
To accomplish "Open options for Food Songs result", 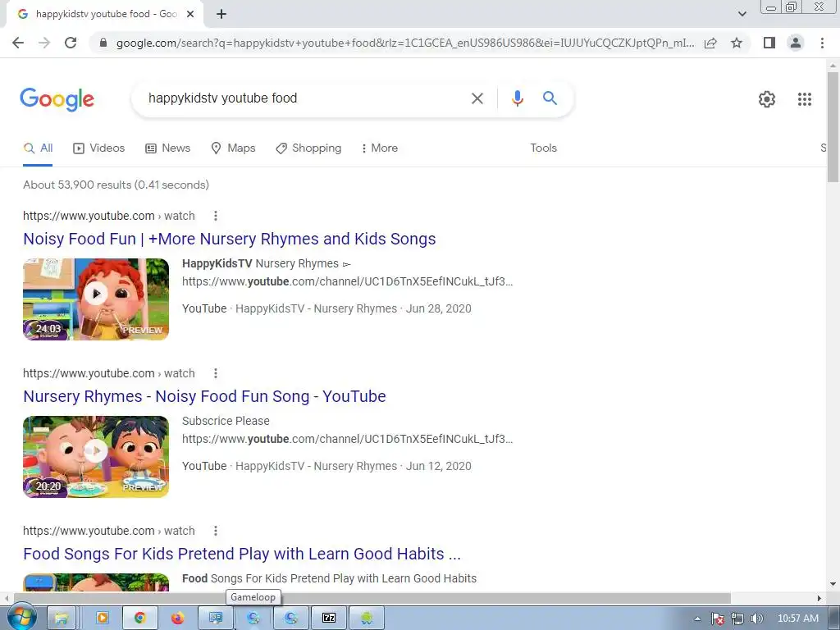I will tap(216, 531).
